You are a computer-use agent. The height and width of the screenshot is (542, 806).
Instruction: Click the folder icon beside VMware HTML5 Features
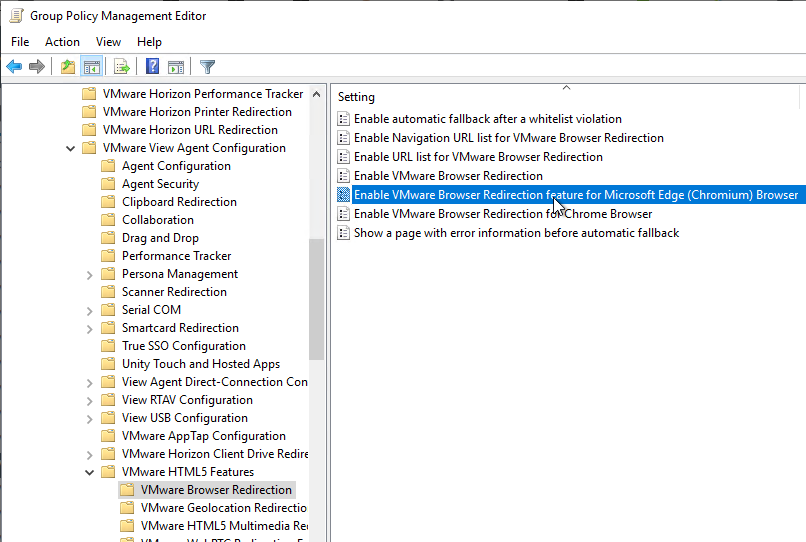[108, 472]
